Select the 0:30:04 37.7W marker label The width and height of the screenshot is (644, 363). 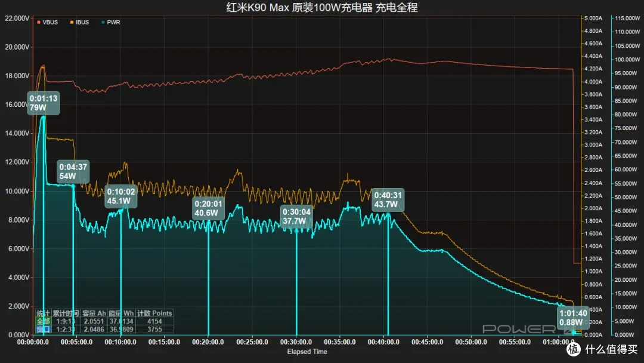pyautogui.click(x=296, y=216)
